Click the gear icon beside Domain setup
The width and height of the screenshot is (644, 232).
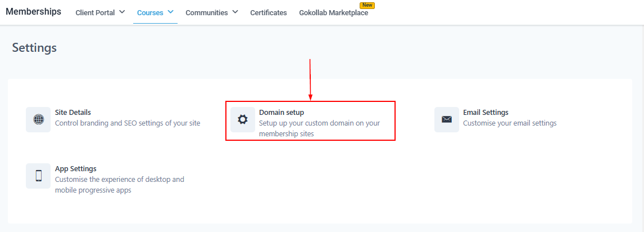point(242,119)
